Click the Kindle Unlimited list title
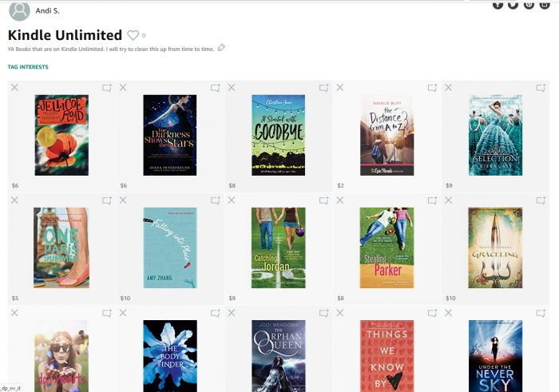Screen dimensions: 559x392 65,35
